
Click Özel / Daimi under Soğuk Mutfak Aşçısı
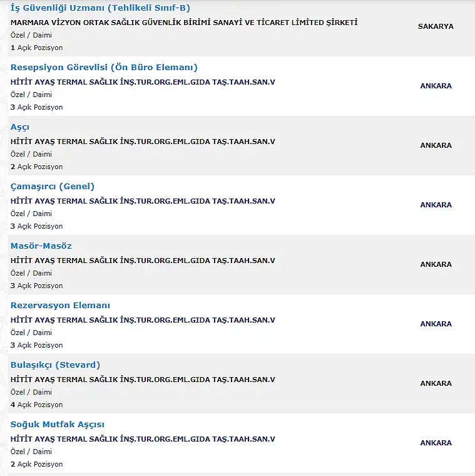tap(31, 452)
